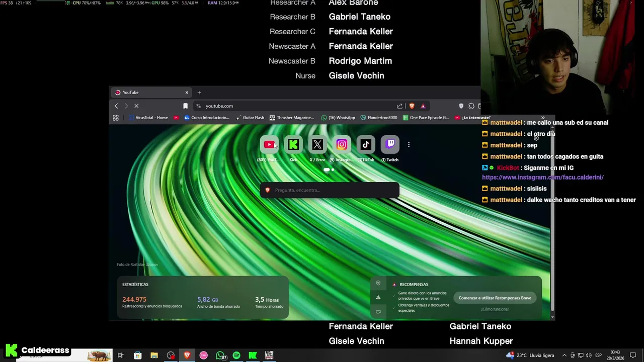Open the WhatsApp bookmark
This screenshot has height=362, width=644.
[338, 118]
